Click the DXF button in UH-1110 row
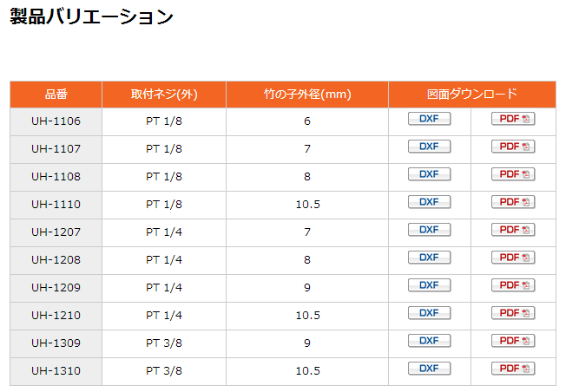The width and height of the screenshot is (566, 392). click(x=429, y=202)
